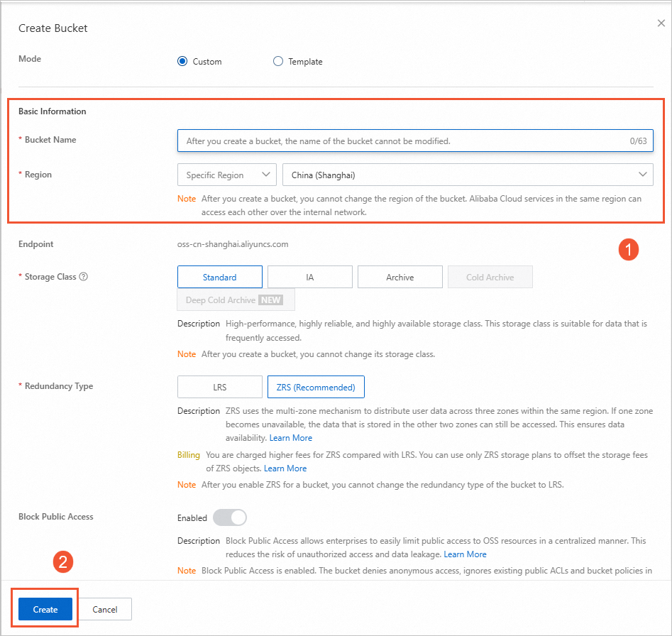The image size is (672, 636).
Task: Select ZRS (Recommended) redundancy type
Action: coord(316,387)
